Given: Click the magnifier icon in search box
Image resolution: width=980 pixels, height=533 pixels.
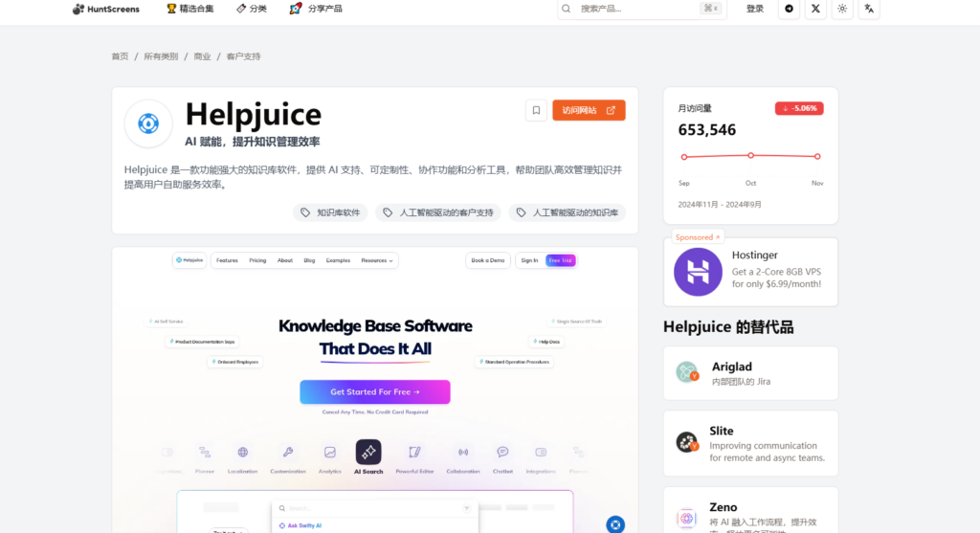Looking at the screenshot, I should [567, 9].
